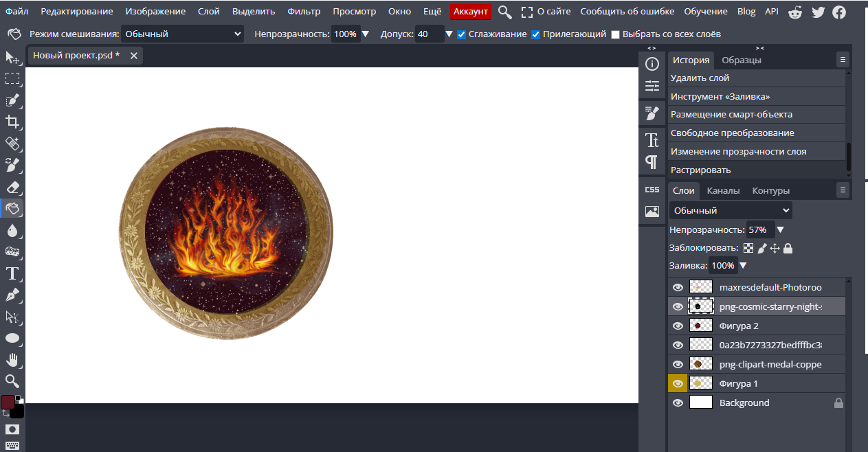Toggle the Сглаживание checkbox

pos(461,34)
